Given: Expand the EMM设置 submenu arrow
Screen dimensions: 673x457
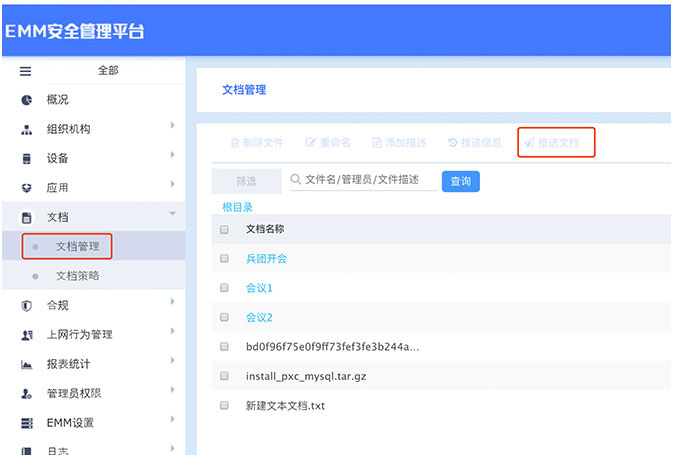Looking at the screenshot, I should coord(172,420).
